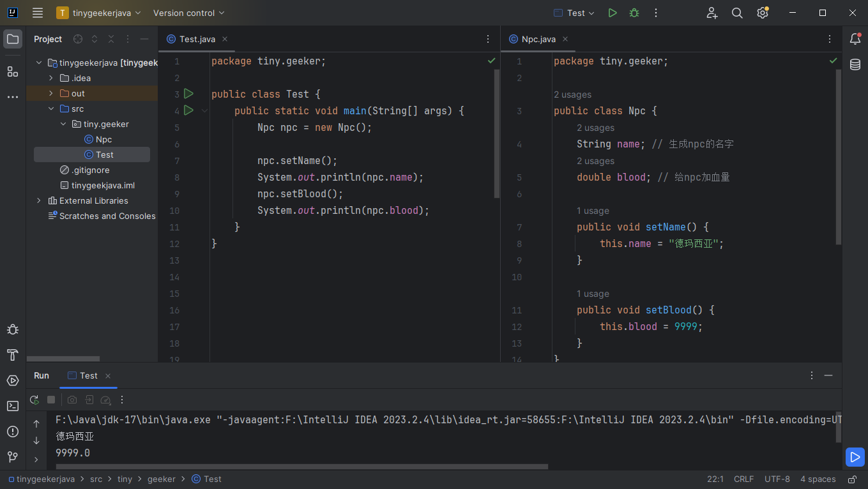The width and height of the screenshot is (868, 489).
Task: Open the main hamburger menu
Action: 38,13
